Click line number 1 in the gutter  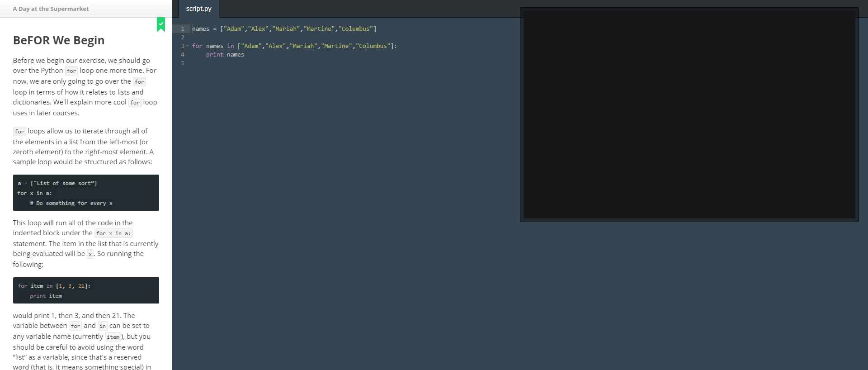(183, 29)
